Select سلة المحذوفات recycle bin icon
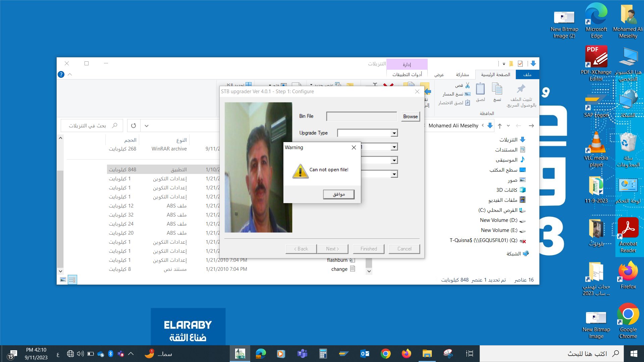 click(x=628, y=149)
